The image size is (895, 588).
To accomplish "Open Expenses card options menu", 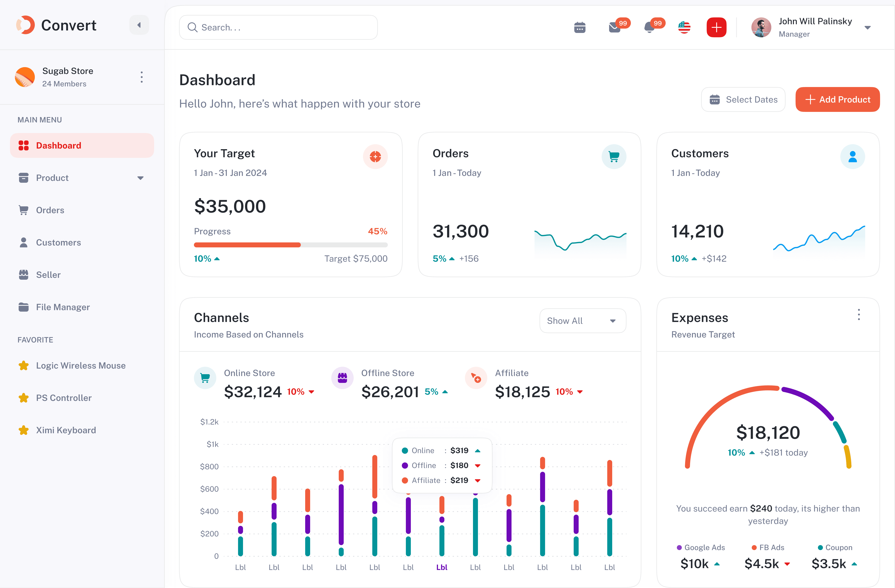I will 859,315.
